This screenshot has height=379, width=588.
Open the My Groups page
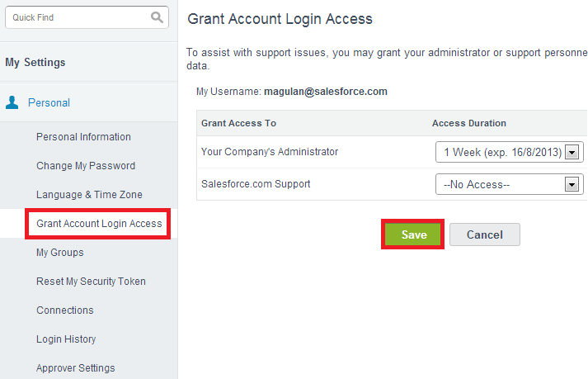pos(60,253)
